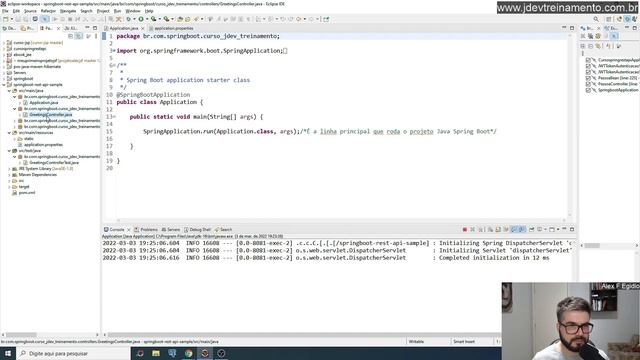This screenshot has width=640, height=360.
Task: Toggle Link with Editor in Package Explorer
Action: [x=79, y=36]
